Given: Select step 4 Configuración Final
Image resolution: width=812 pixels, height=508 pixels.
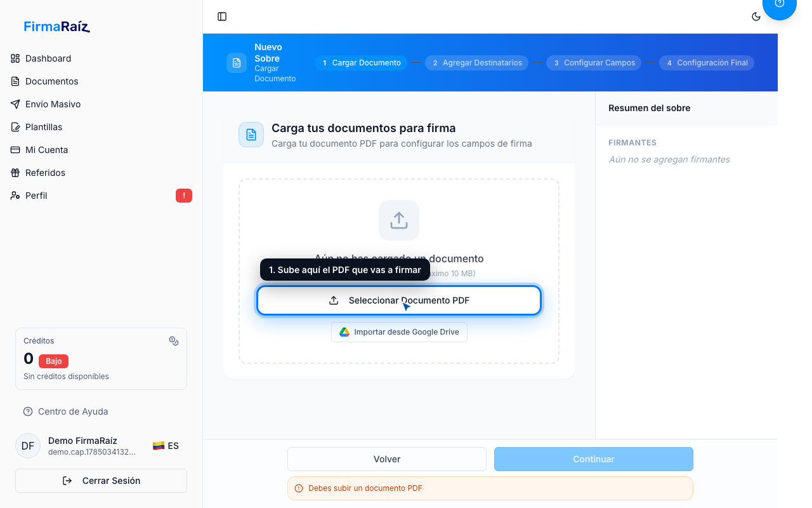Looking at the screenshot, I should (707, 63).
